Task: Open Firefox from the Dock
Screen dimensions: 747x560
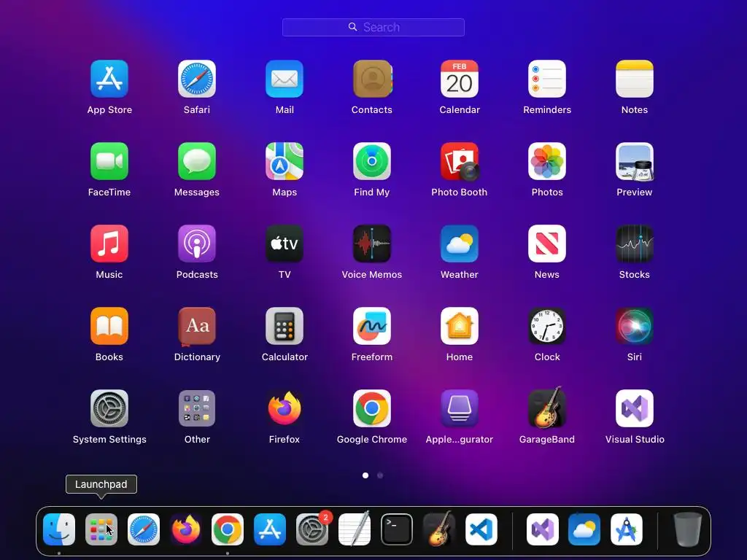Action: pyautogui.click(x=186, y=529)
